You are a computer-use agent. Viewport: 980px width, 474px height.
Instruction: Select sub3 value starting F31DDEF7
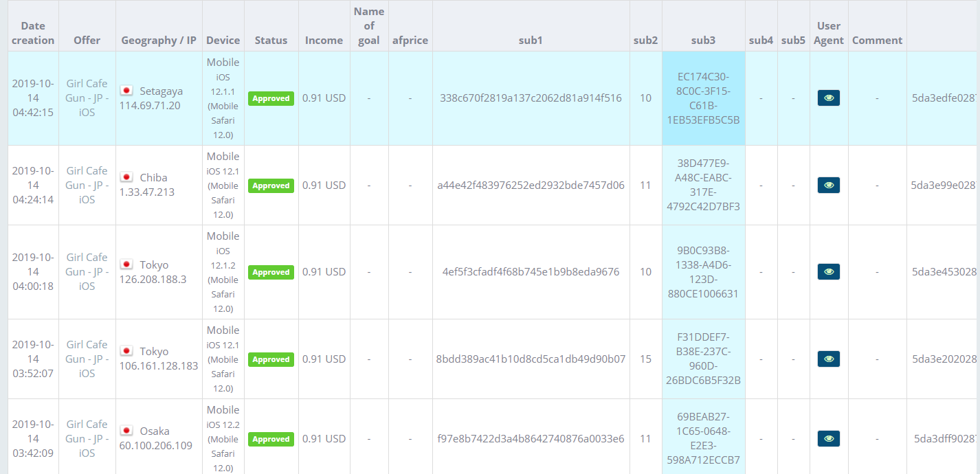pos(703,359)
